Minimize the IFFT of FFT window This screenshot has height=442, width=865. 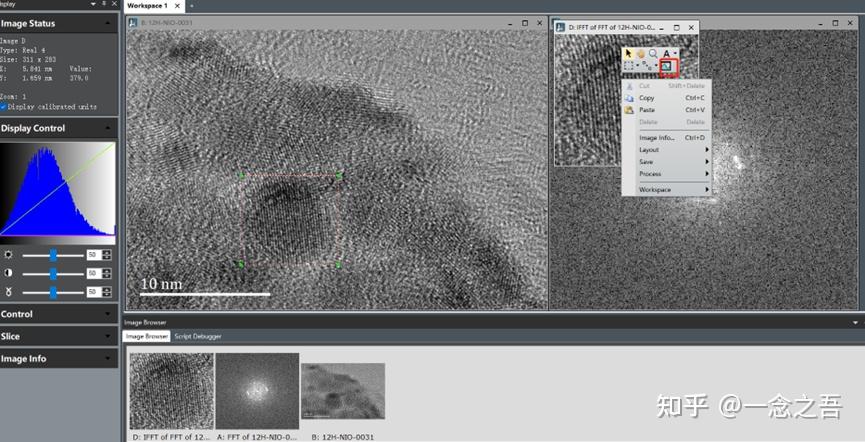(x=661, y=27)
